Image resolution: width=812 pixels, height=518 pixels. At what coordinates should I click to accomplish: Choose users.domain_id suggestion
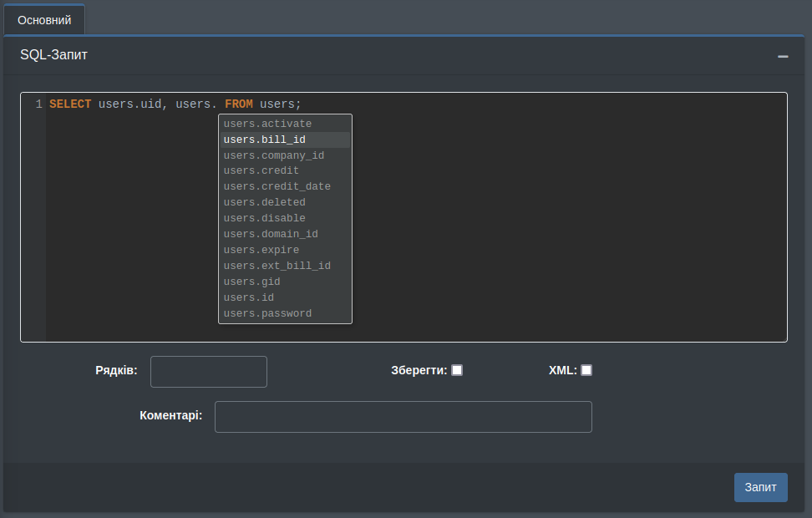[271, 234]
